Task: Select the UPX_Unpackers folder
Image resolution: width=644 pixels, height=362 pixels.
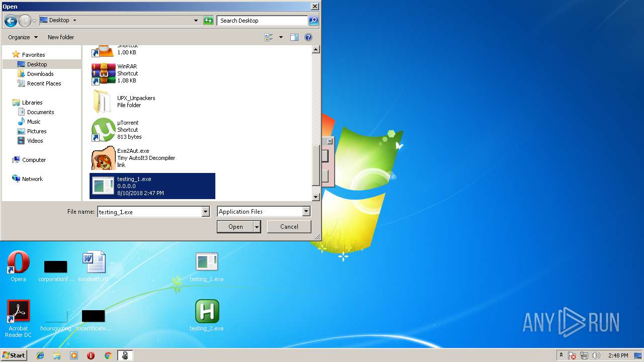Action: click(x=152, y=102)
